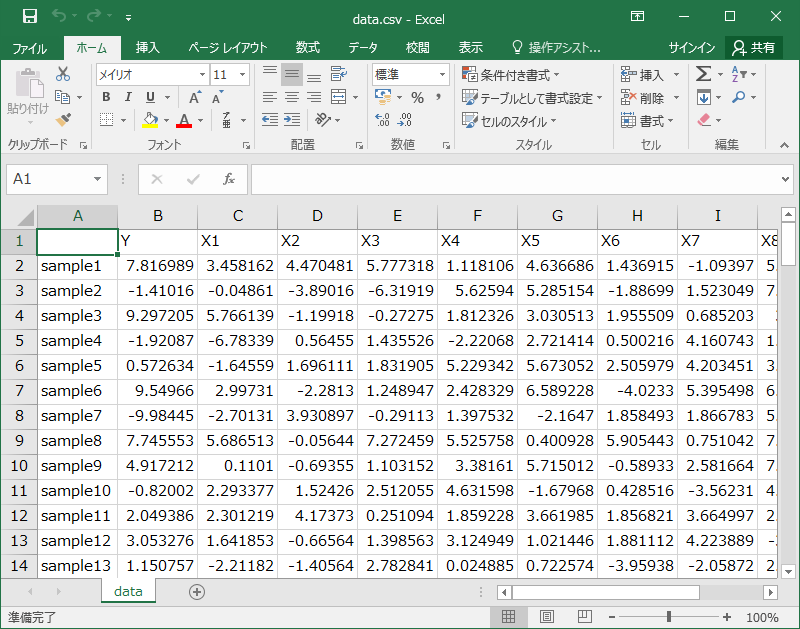800x629 pixels.
Task: Click the zoom slider handle
Action: pos(668,617)
